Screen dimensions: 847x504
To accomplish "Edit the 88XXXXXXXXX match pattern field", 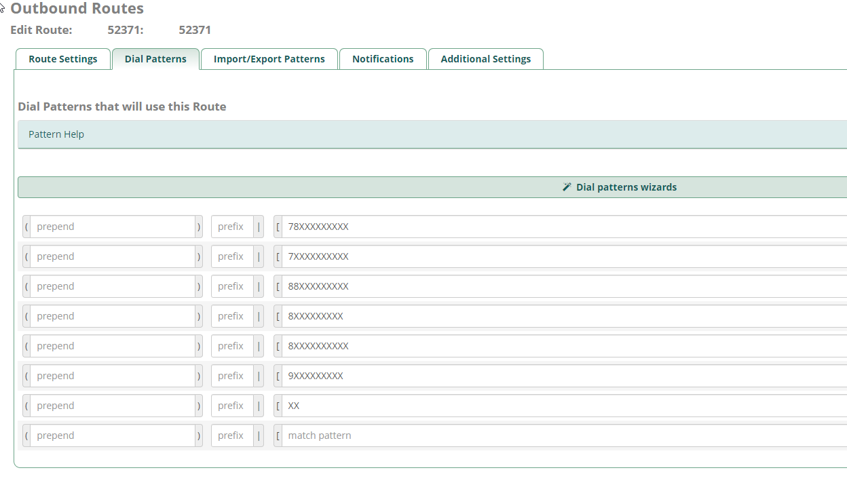I will tap(563, 286).
